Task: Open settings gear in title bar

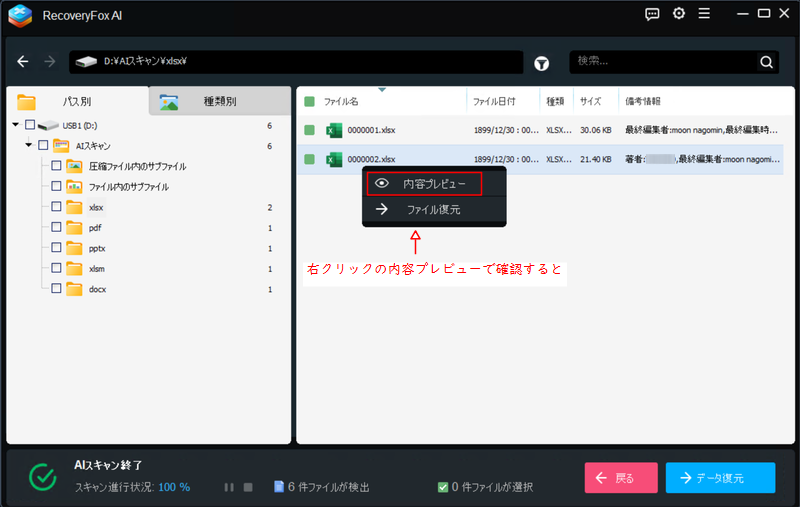Action: coord(679,14)
